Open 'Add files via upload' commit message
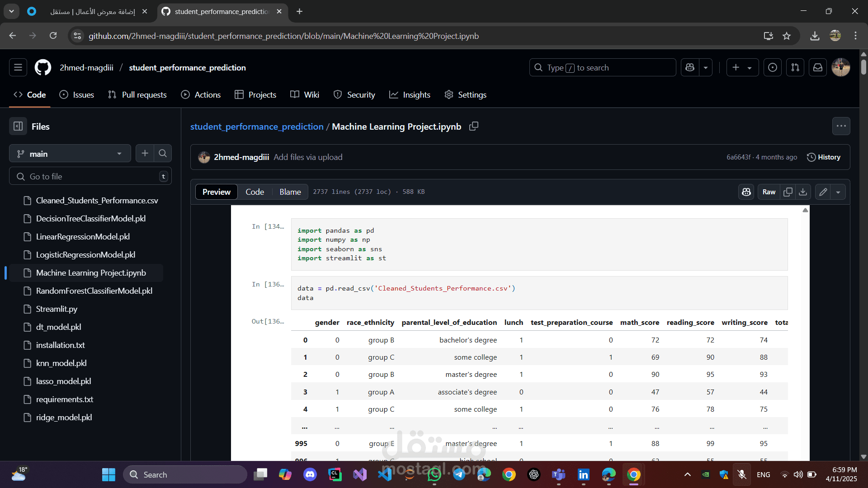Screen dimensions: 868x488 coord(308,157)
